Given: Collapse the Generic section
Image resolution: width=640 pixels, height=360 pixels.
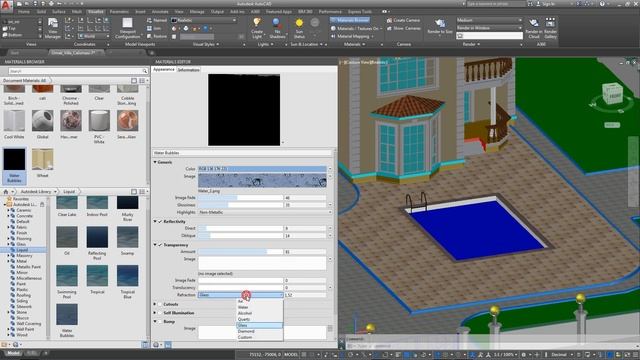Looking at the screenshot, I should click(x=155, y=162).
